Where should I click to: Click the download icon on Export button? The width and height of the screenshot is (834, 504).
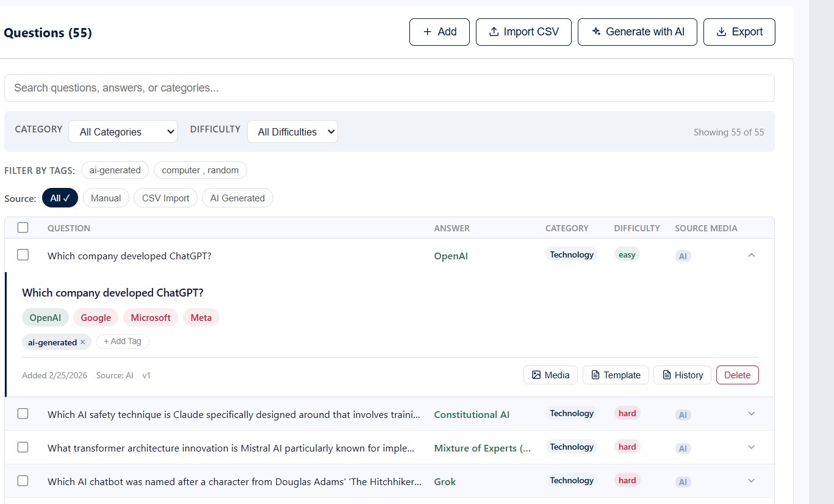click(x=721, y=32)
